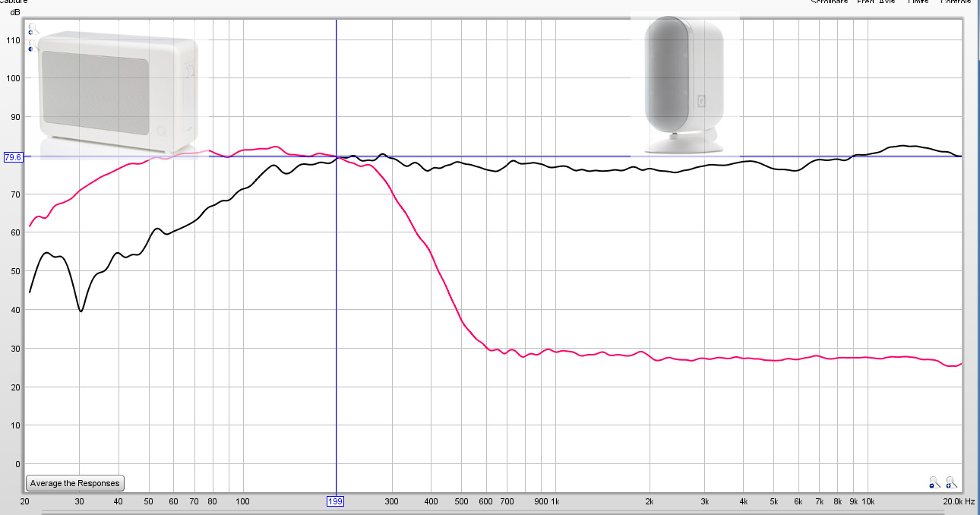Select the 199 cursor frequency readout
Image resolution: width=980 pixels, height=515 pixels.
(336, 501)
